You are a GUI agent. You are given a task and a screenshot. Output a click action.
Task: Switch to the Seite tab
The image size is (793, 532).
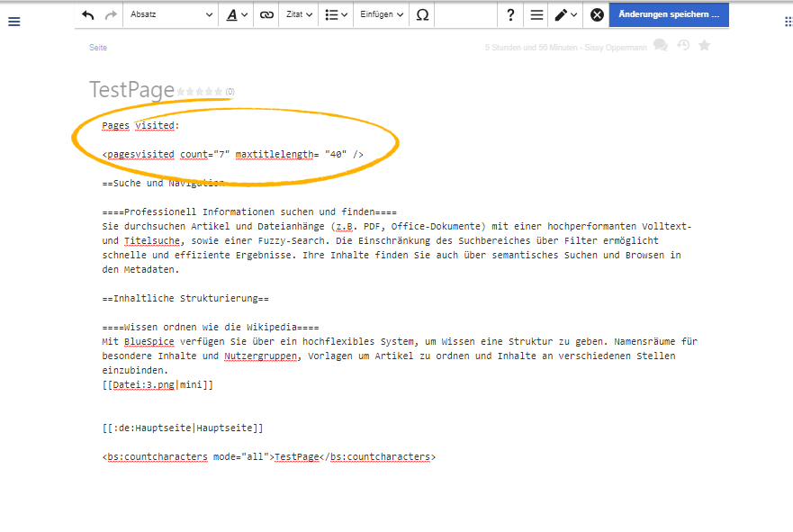pos(97,48)
